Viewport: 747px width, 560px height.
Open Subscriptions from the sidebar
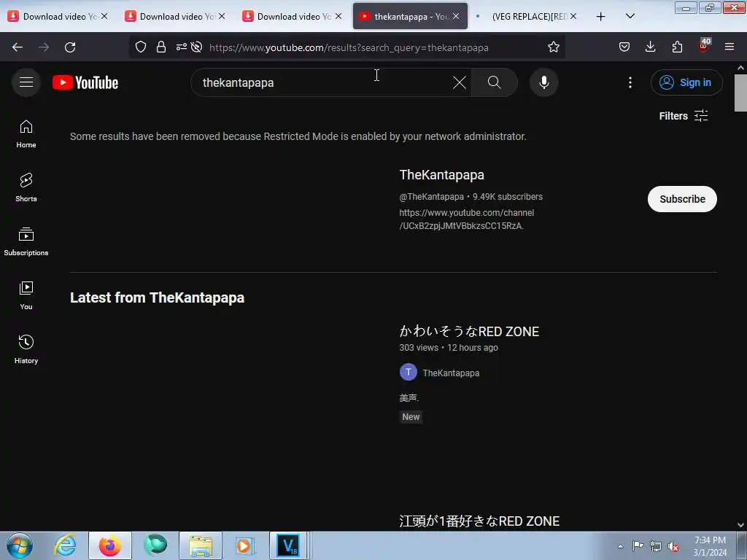pyautogui.click(x=26, y=242)
